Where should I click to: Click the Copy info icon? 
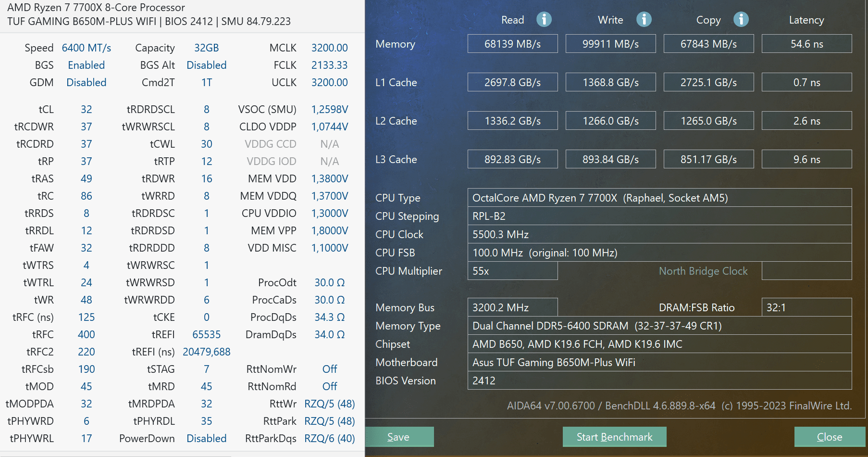[741, 19]
